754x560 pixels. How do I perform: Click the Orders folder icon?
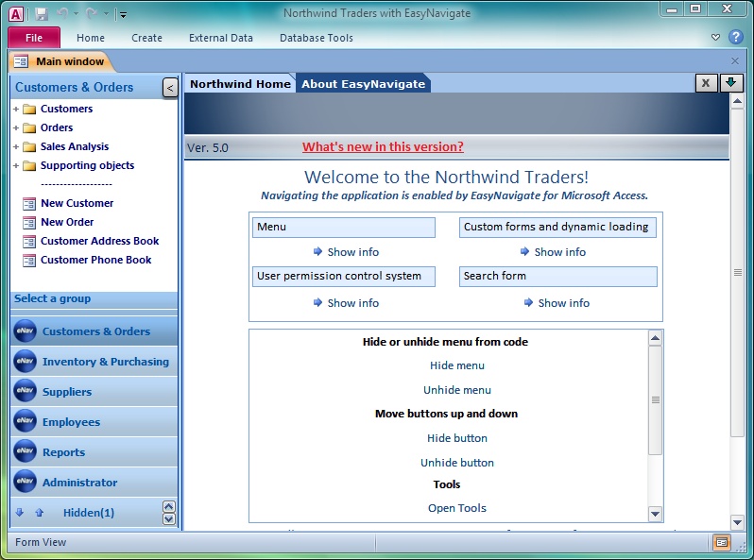[x=29, y=127]
